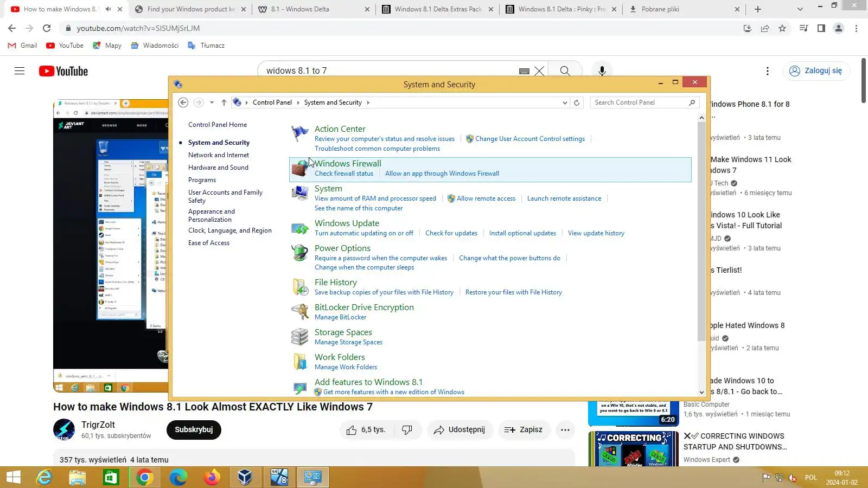Reload the YouTube page in Chrome

coord(47,28)
